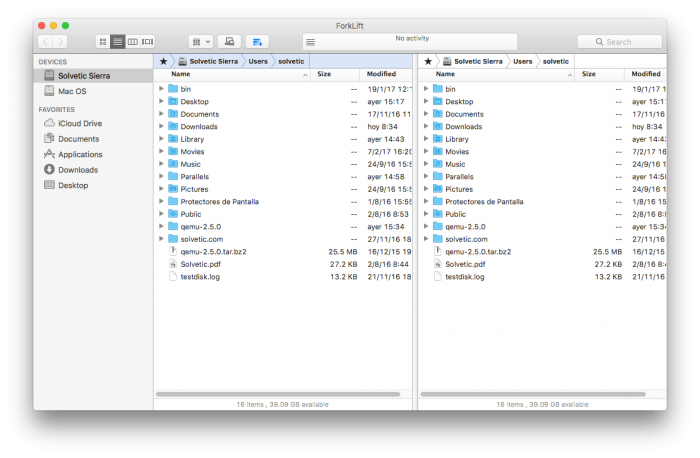The width and height of the screenshot is (700, 458).
Task: Click left pane status '16 items, 39.09 GB available'
Action: pos(283,404)
